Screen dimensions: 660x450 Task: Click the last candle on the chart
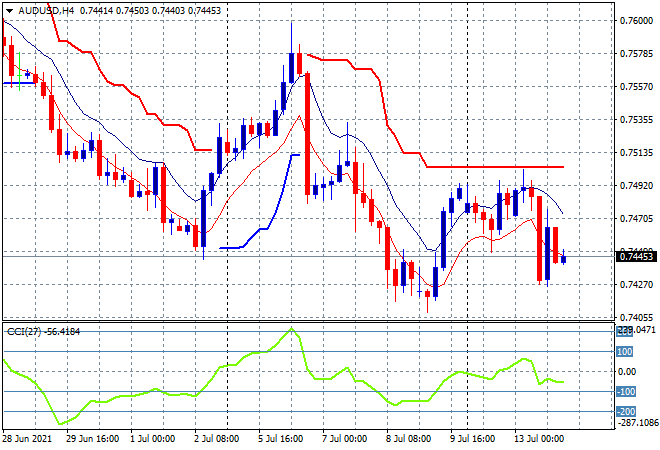[564, 258]
